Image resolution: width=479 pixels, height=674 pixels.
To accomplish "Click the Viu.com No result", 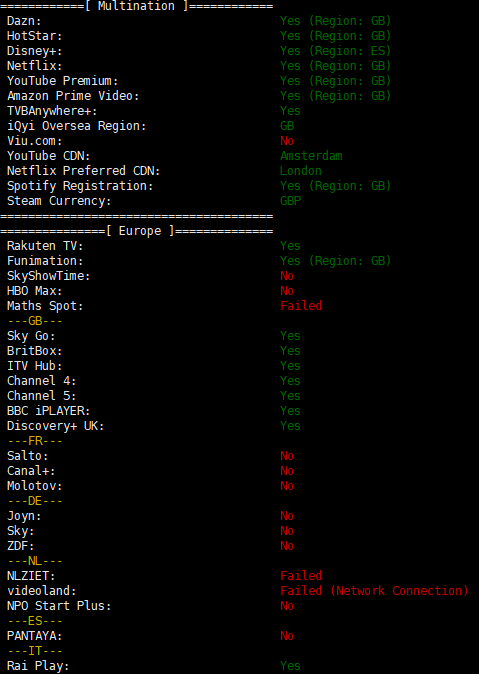I will coord(287,141).
